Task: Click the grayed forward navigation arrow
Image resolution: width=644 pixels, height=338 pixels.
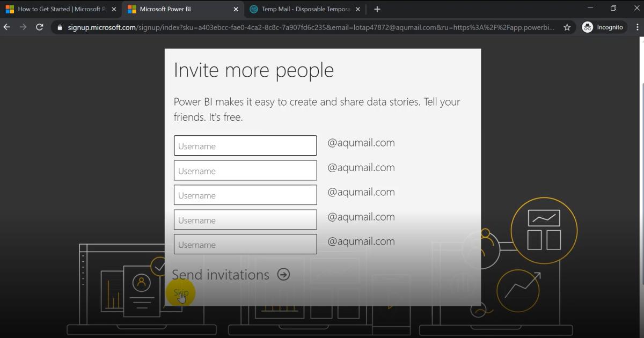Action: [x=23, y=27]
